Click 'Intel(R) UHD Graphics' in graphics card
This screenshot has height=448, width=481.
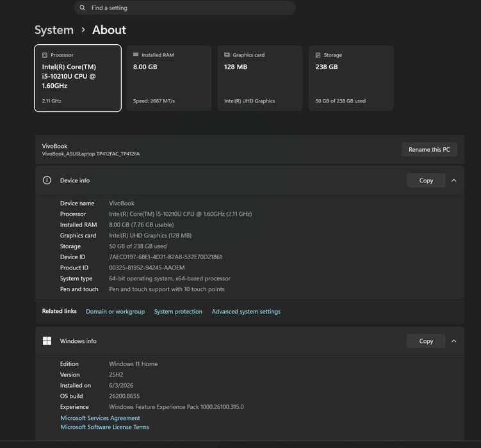click(250, 101)
